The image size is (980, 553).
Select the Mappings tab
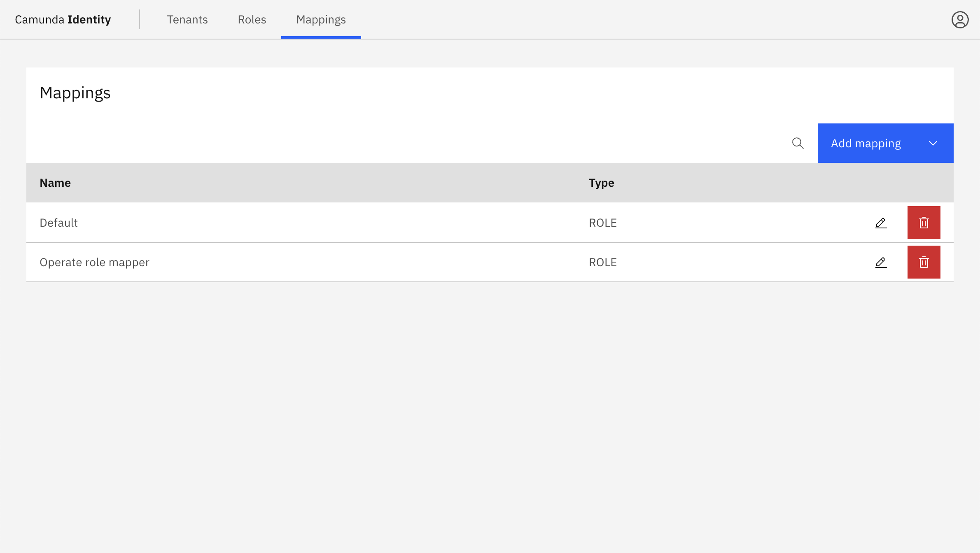321,20
